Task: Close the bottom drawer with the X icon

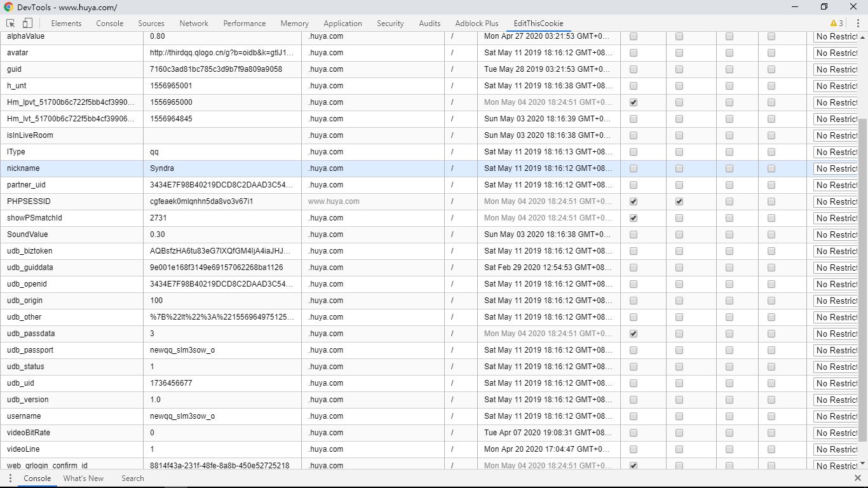Action: click(857, 478)
